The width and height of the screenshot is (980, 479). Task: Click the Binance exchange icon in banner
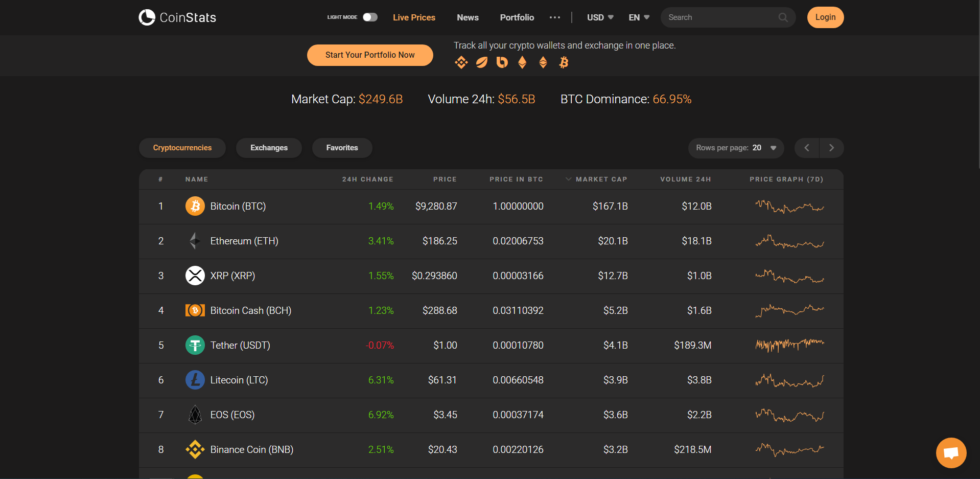pyautogui.click(x=461, y=62)
